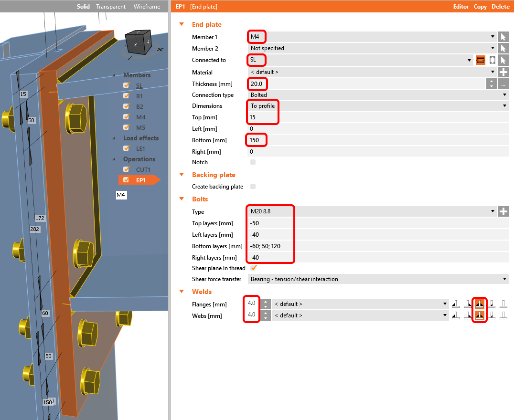Click the Delete button in header

tap(500, 7)
